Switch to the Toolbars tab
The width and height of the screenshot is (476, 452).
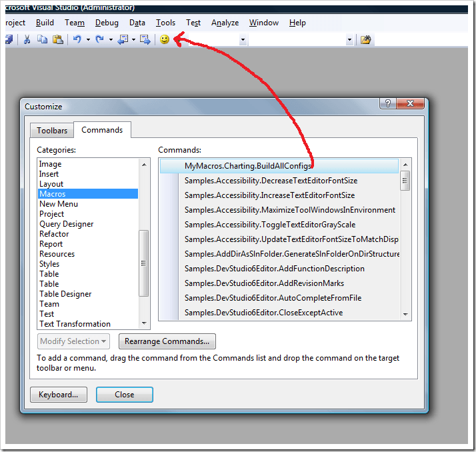[52, 131]
